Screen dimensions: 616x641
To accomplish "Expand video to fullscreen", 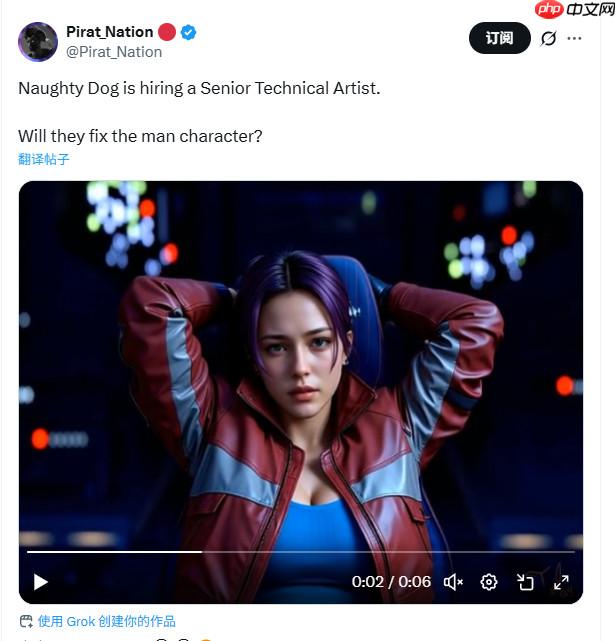I will (561, 581).
